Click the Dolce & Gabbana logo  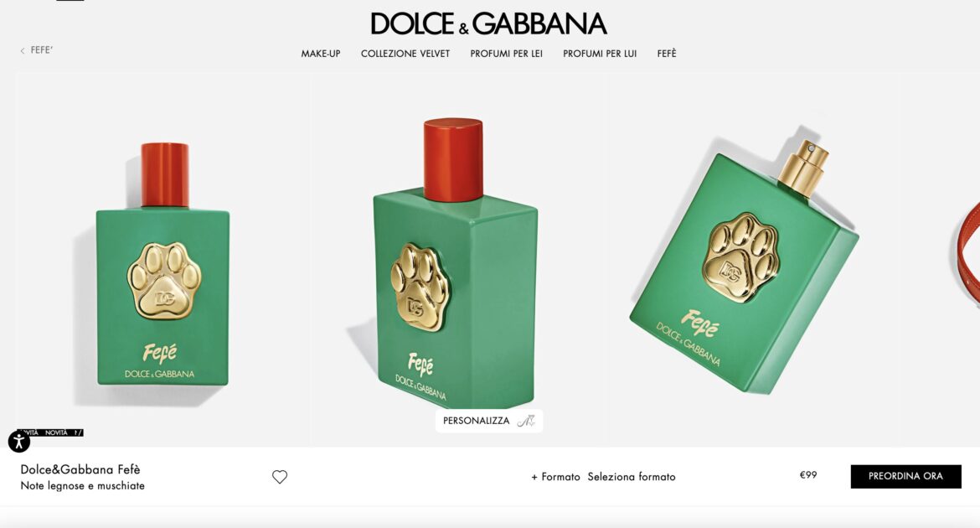coord(489,23)
